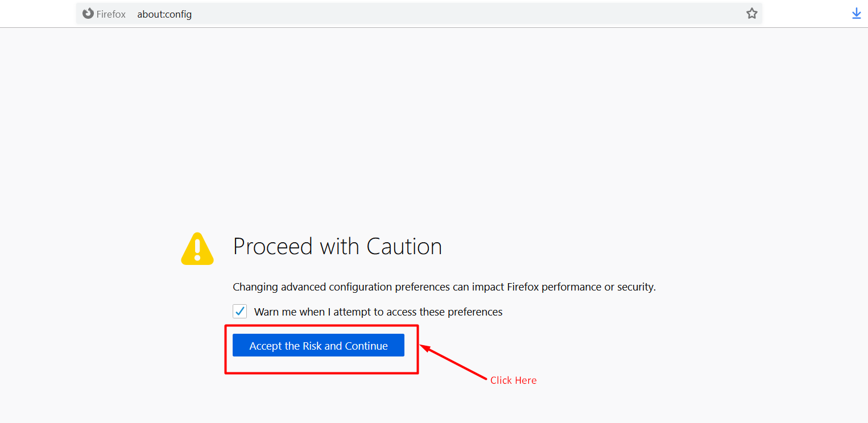Click the 'Proceed with Caution' heading

coord(337,247)
